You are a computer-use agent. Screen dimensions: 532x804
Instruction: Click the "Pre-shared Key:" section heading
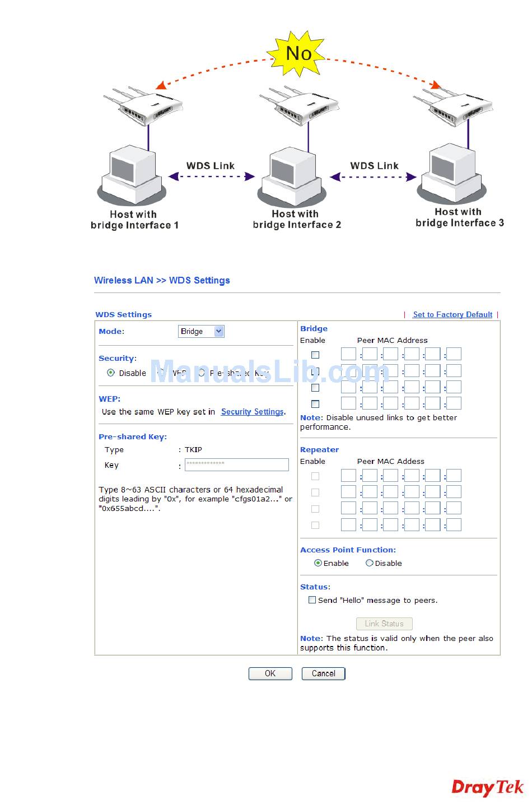point(133,437)
